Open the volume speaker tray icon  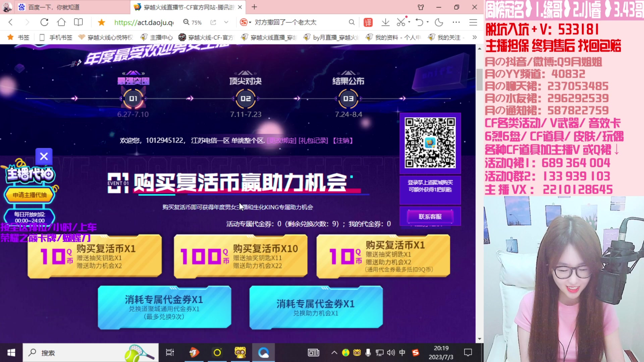point(390,353)
